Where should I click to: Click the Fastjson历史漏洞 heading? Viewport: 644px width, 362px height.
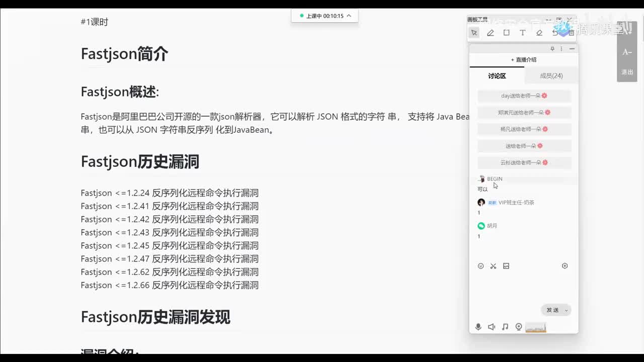tap(140, 161)
